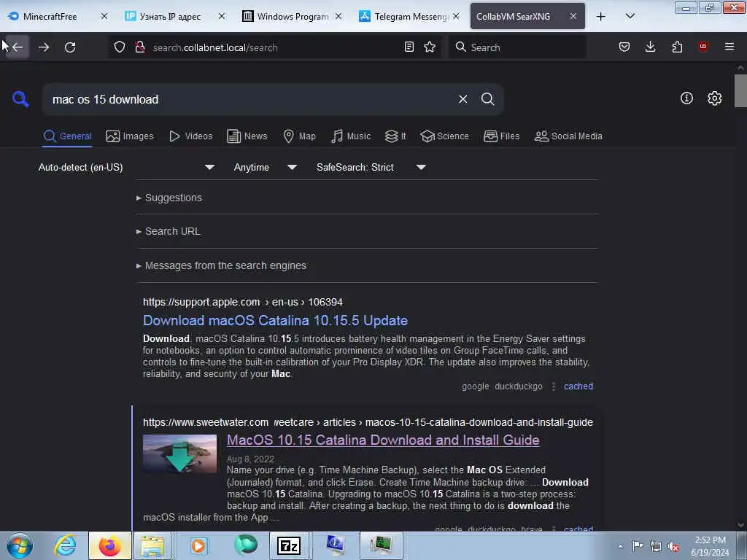Open a new browser tab with plus
The image size is (747, 560).
601,17
